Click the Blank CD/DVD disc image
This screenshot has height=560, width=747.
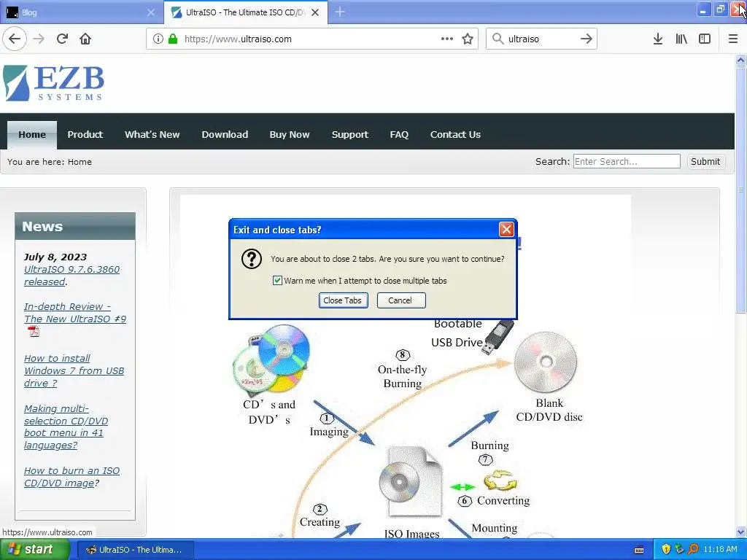(546, 362)
